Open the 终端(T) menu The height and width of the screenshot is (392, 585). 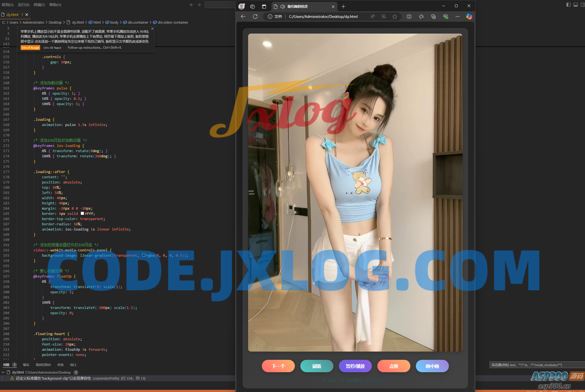tap(39, 5)
